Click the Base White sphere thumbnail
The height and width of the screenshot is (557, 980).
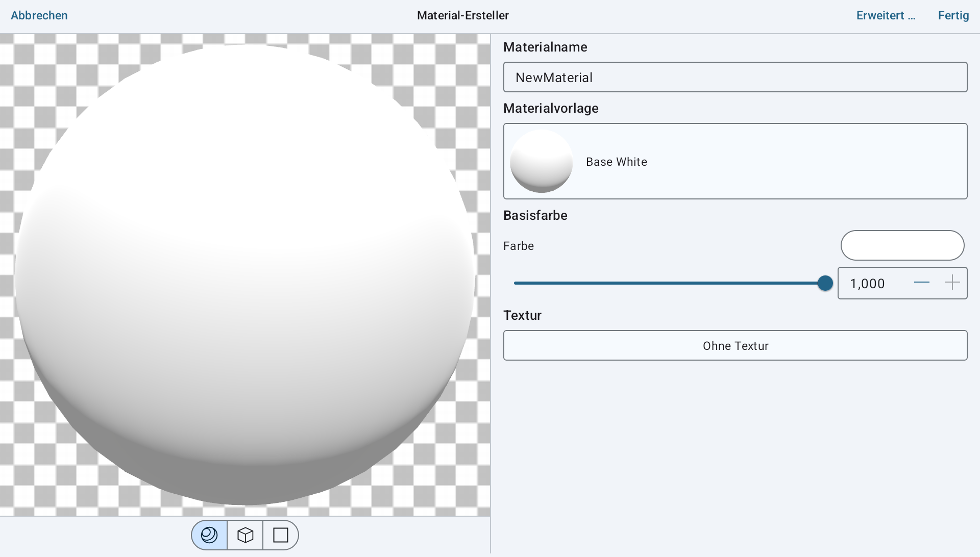pyautogui.click(x=541, y=161)
